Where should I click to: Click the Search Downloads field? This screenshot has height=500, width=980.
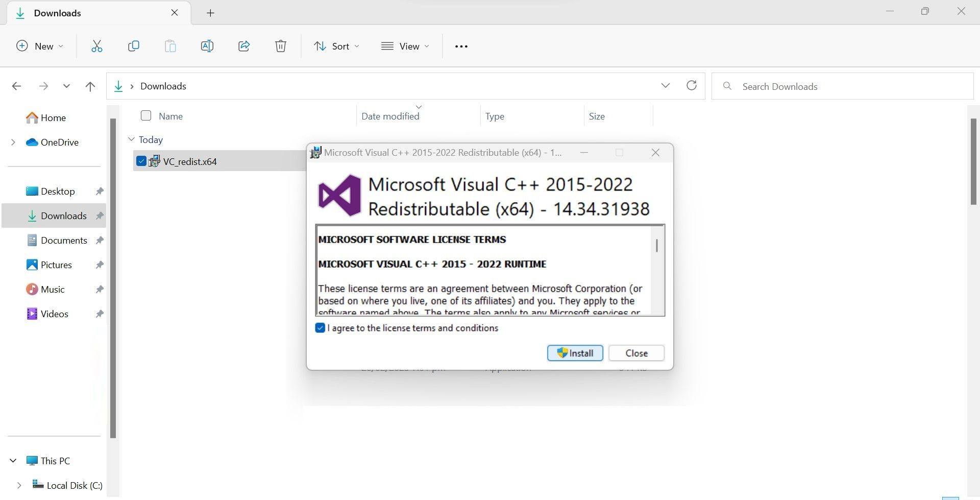point(842,86)
